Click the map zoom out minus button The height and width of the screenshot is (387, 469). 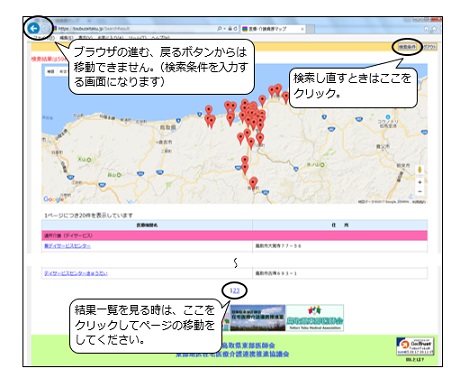[420, 191]
